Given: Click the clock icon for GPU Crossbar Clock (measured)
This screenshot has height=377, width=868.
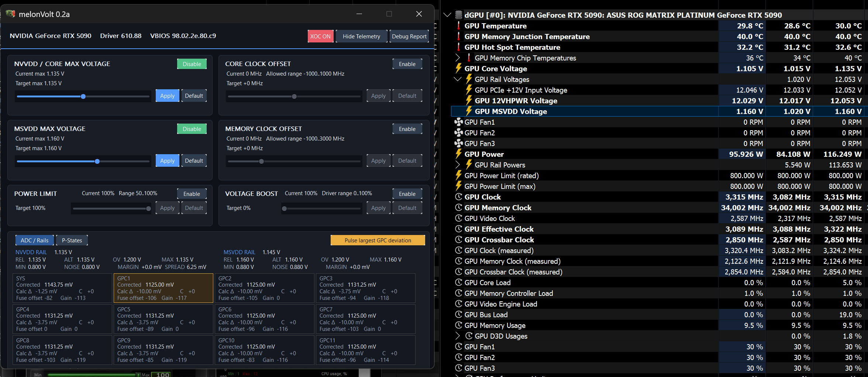Looking at the screenshot, I should pos(458,272).
